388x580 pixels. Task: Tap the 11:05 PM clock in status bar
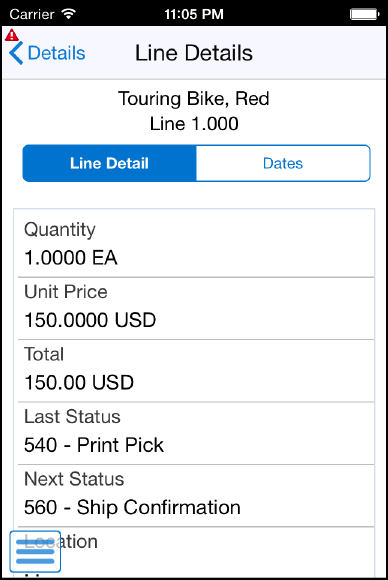click(x=194, y=14)
